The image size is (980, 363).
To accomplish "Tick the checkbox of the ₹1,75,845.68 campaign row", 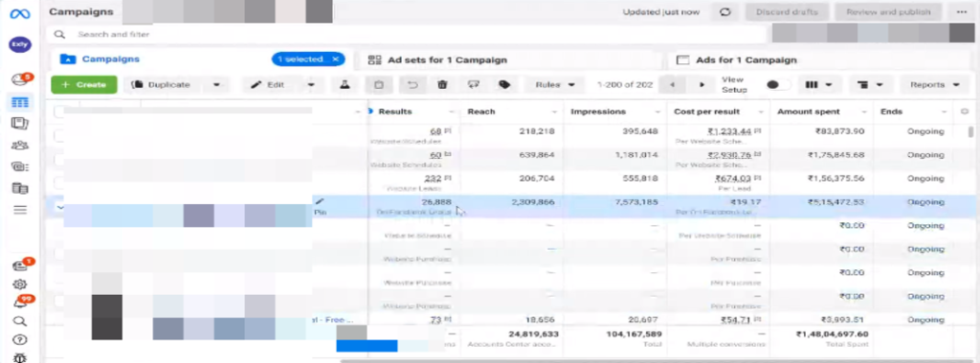I will 59,159.
